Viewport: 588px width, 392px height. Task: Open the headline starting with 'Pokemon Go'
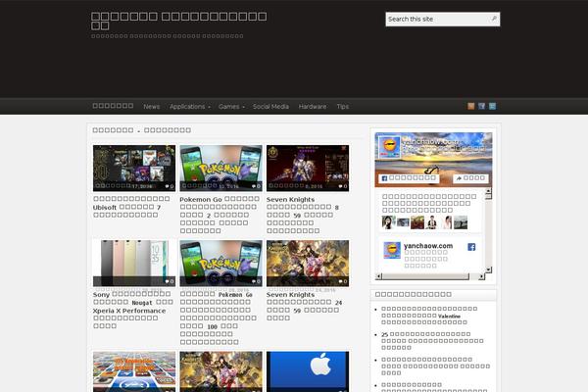click(220, 215)
